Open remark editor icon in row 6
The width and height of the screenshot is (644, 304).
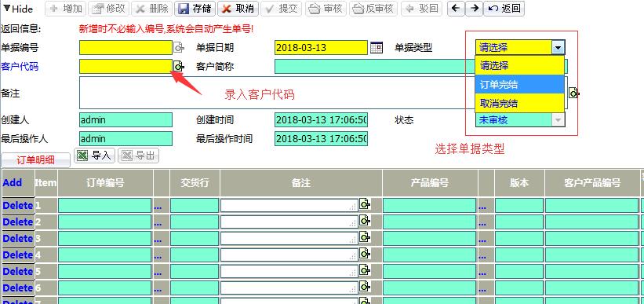click(x=365, y=286)
